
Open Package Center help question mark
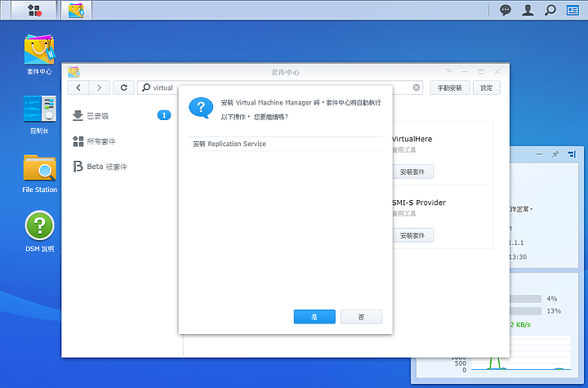[448, 72]
